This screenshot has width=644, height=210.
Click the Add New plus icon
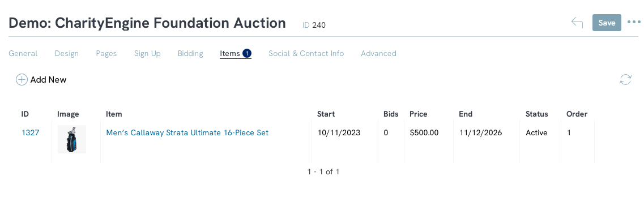click(x=22, y=80)
